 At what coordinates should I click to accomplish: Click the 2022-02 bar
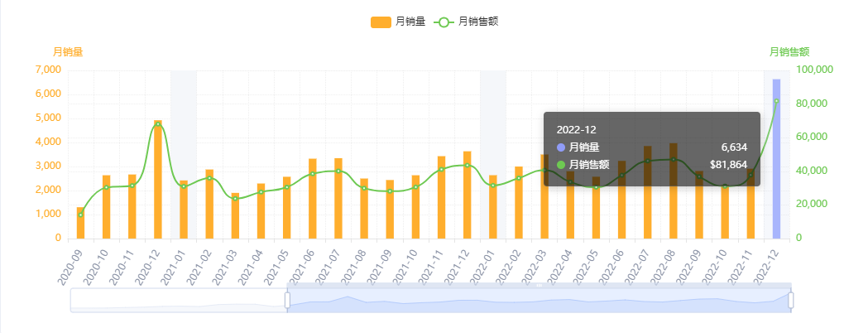(519, 203)
